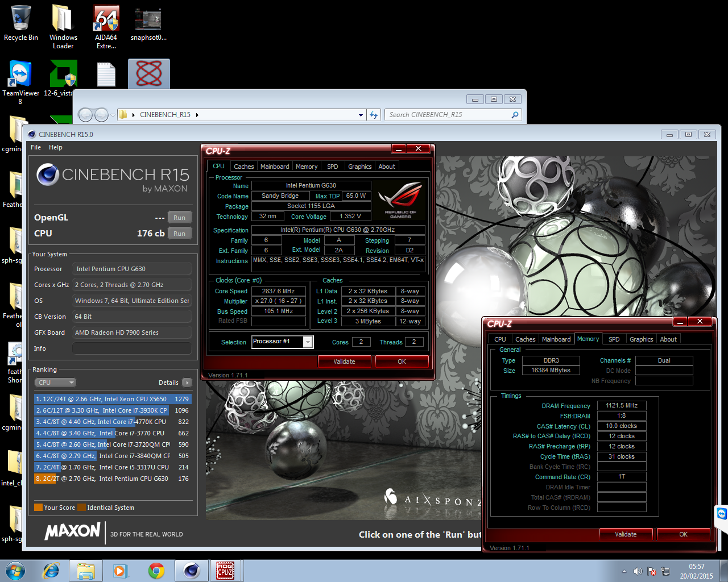Select ranking row Core i7-4770K
This screenshot has width=728, height=582.
point(113,422)
